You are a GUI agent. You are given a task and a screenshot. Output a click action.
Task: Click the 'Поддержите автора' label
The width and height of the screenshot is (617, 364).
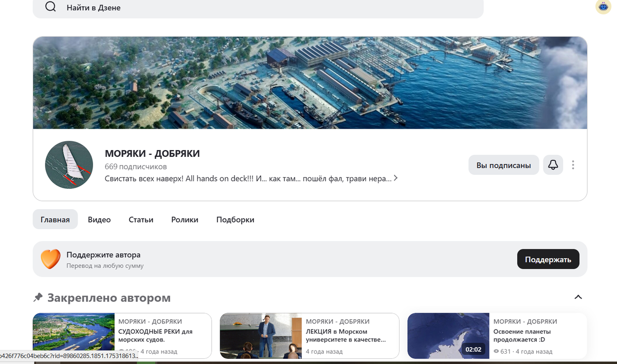click(103, 254)
